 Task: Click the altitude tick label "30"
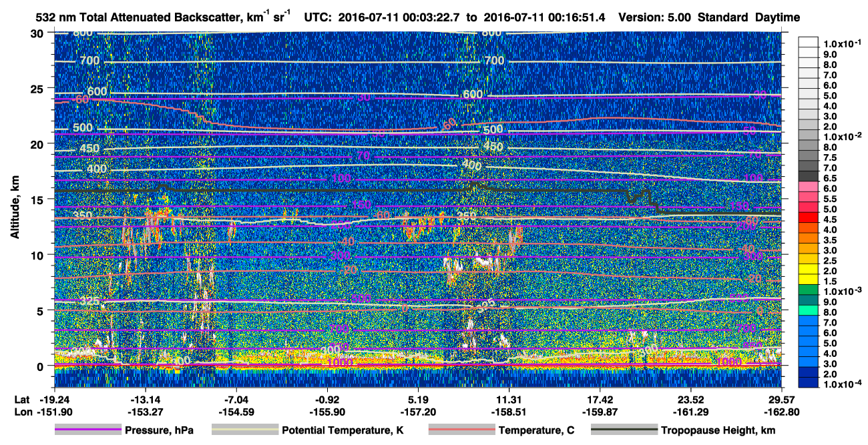[38, 33]
